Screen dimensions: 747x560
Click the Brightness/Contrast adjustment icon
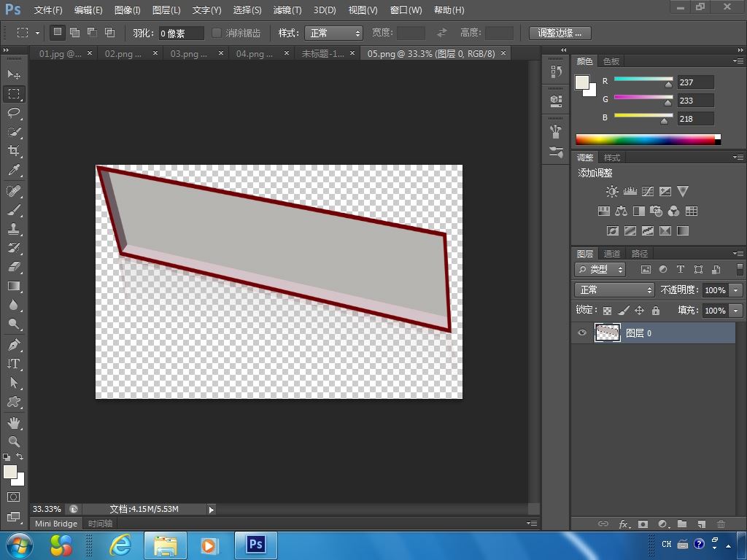click(612, 192)
